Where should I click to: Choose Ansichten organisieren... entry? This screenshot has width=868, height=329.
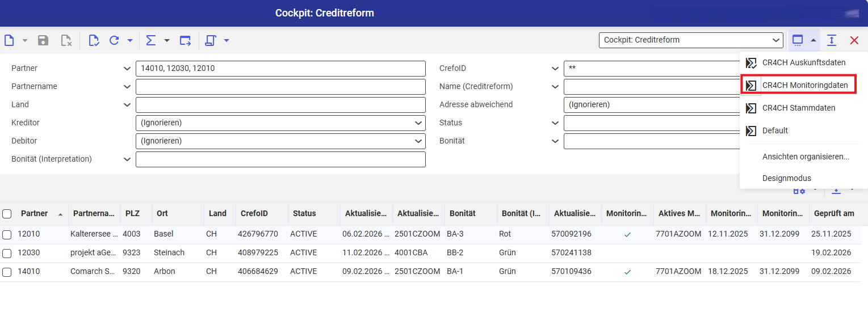pos(806,157)
